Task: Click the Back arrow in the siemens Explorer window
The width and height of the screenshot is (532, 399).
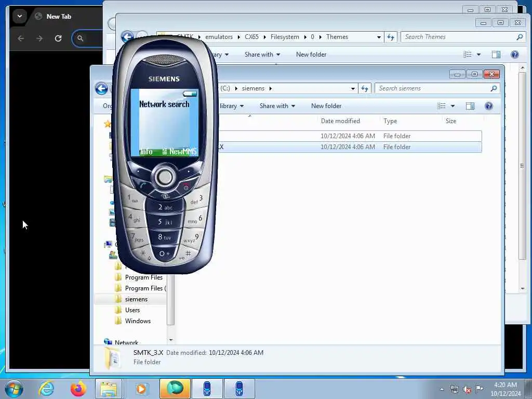Action: point(101,88)
